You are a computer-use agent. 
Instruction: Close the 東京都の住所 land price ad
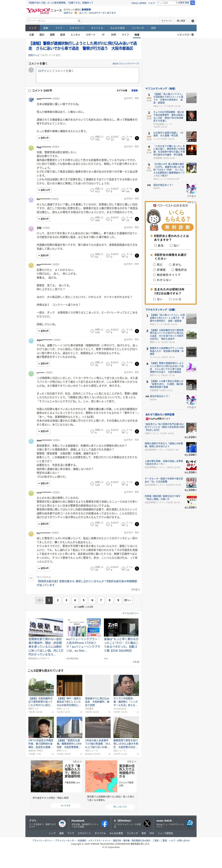136,762
